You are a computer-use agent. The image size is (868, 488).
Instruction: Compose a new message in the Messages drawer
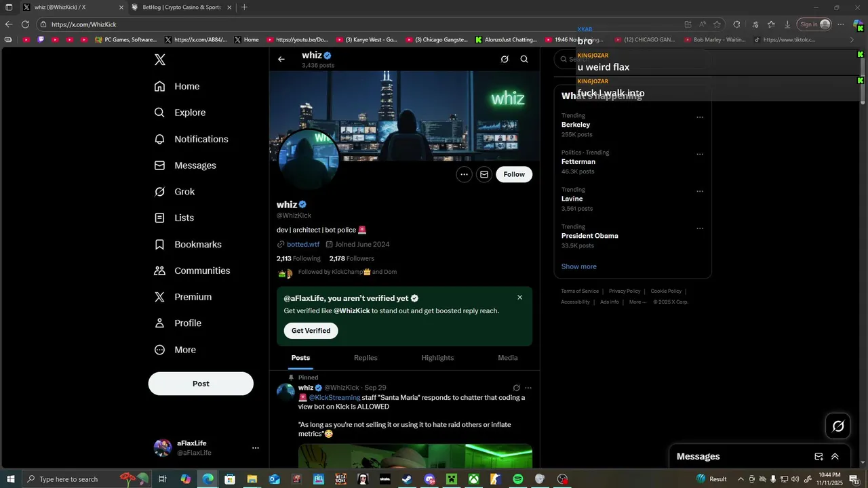click(818, 457)
